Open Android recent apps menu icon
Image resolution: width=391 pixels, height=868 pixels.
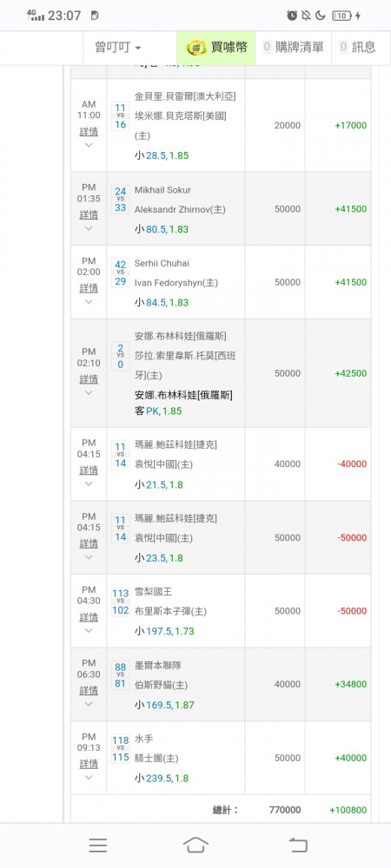pyautogui.click(x=98, y=845)
